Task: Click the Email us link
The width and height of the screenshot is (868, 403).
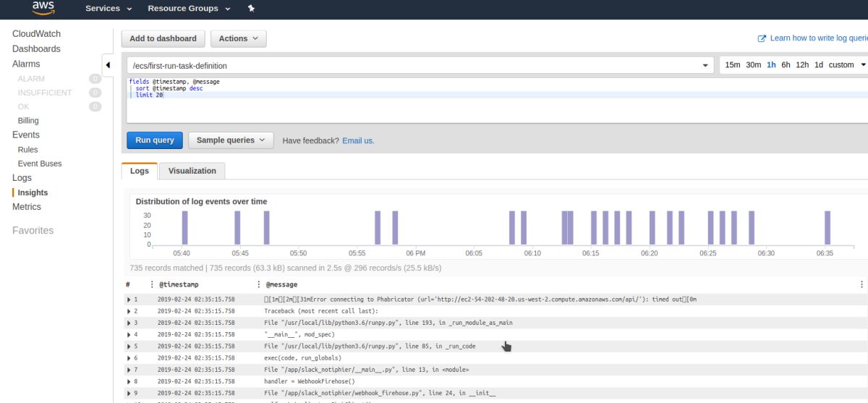Action: click(x=358, y=140)
